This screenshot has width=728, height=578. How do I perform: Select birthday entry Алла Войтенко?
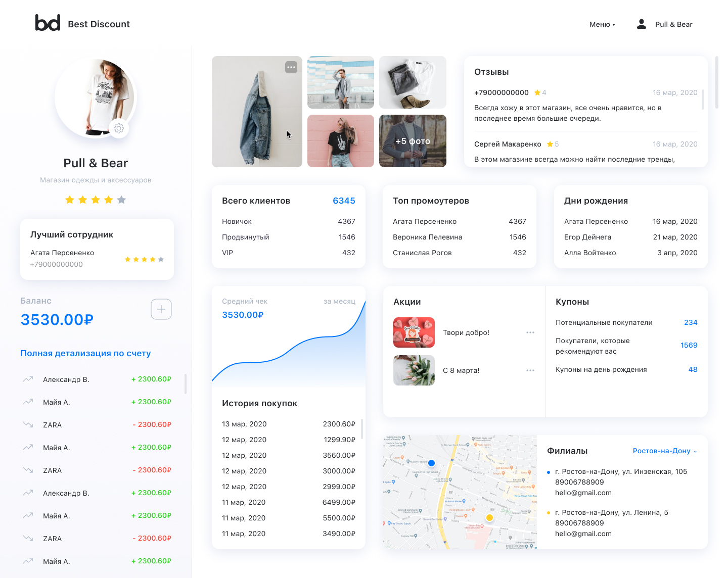[x=631, y=253]
